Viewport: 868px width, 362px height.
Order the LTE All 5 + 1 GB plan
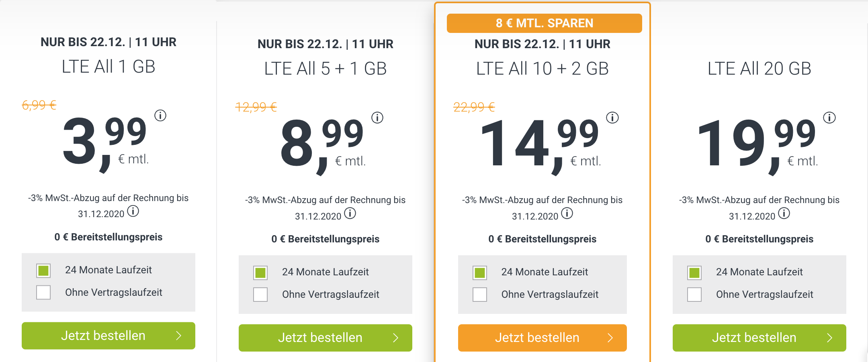point(325,338)
